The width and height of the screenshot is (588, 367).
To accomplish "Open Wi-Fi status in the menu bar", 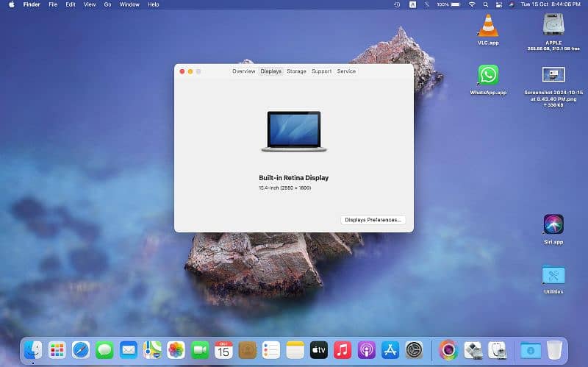I will click(472, 4).
